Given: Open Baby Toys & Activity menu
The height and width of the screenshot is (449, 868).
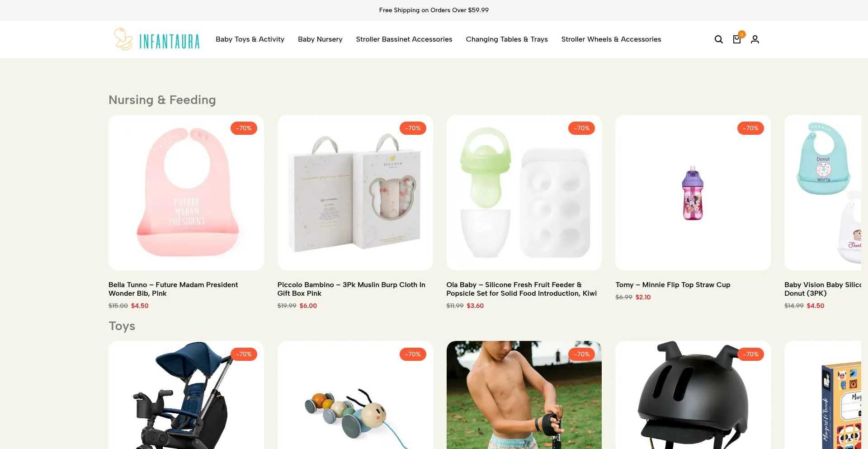Looking at the screenshot, I should point(250,39).
